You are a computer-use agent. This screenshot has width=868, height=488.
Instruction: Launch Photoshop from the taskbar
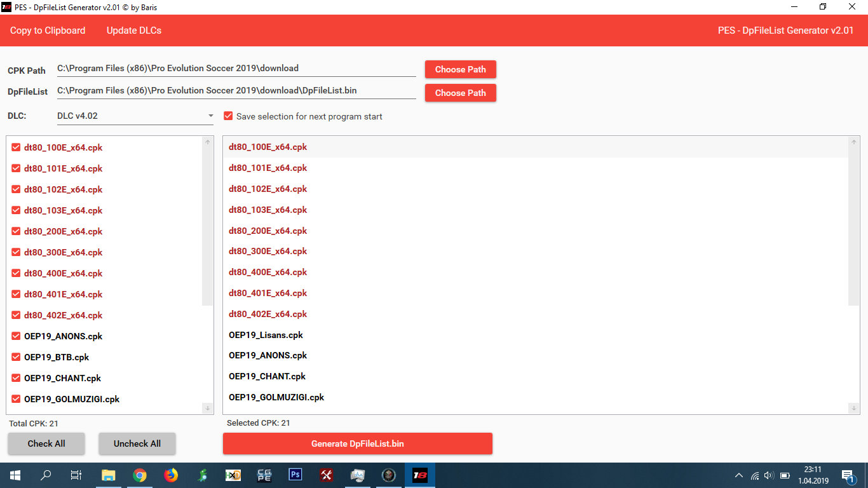[x=295, y=475]
